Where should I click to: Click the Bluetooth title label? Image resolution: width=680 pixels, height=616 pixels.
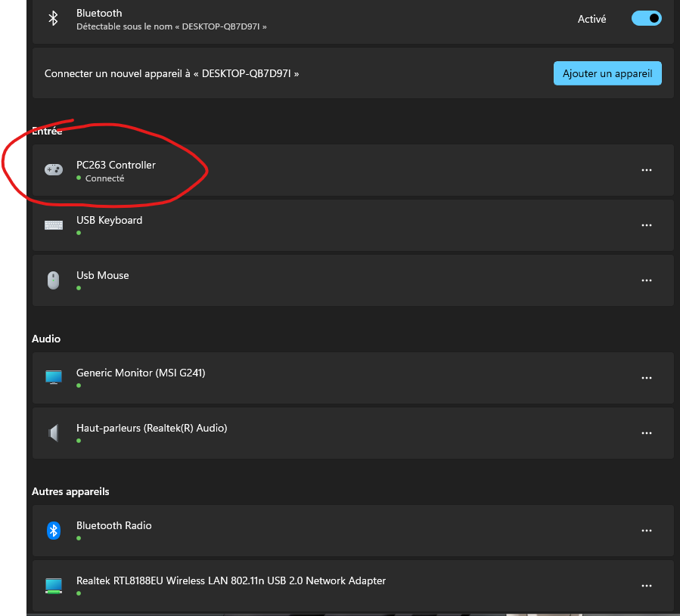pos(99,13)
